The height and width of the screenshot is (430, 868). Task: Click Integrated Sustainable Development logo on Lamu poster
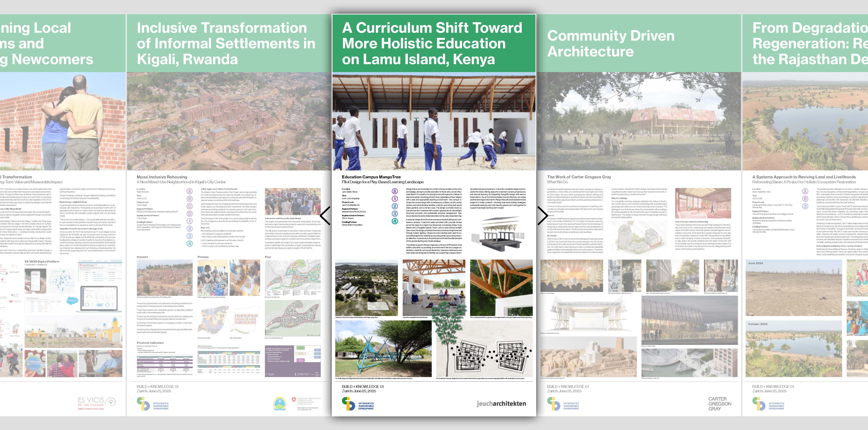[x=357, y=404]
